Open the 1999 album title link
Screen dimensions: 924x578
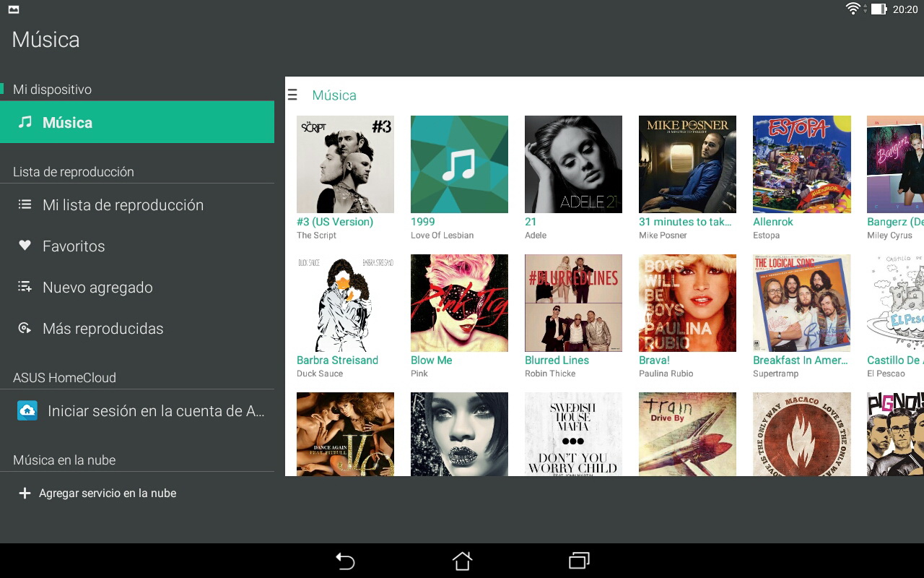coord(423,222)
